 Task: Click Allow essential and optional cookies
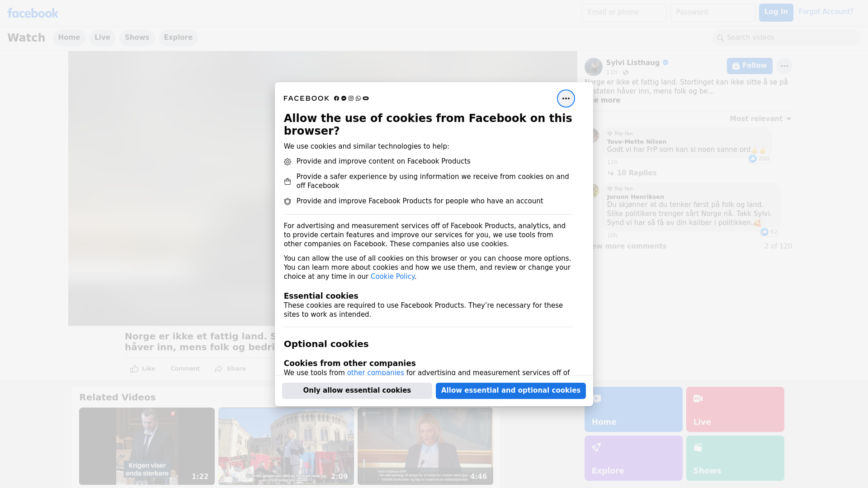(510, 391)
